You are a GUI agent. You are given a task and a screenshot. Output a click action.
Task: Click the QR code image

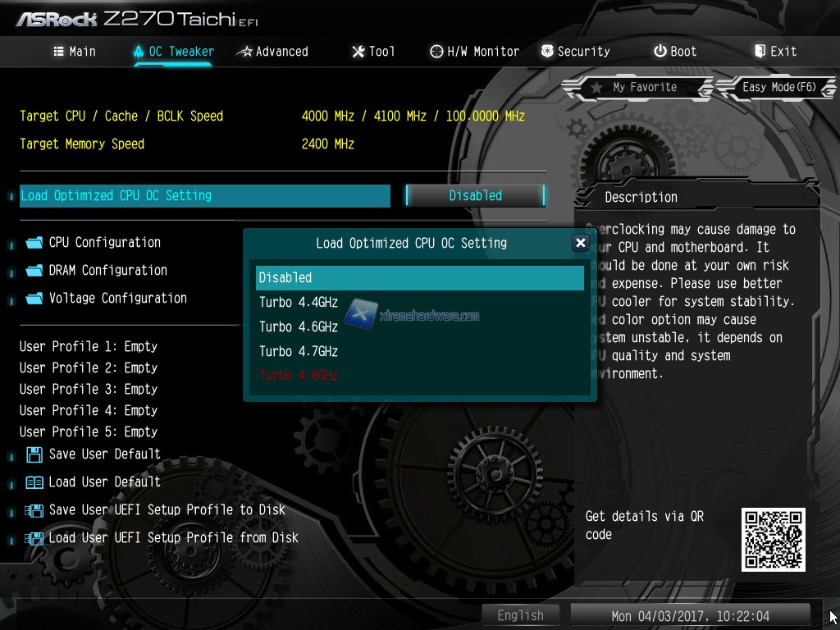pyautogui.click(x=773, y=539)
